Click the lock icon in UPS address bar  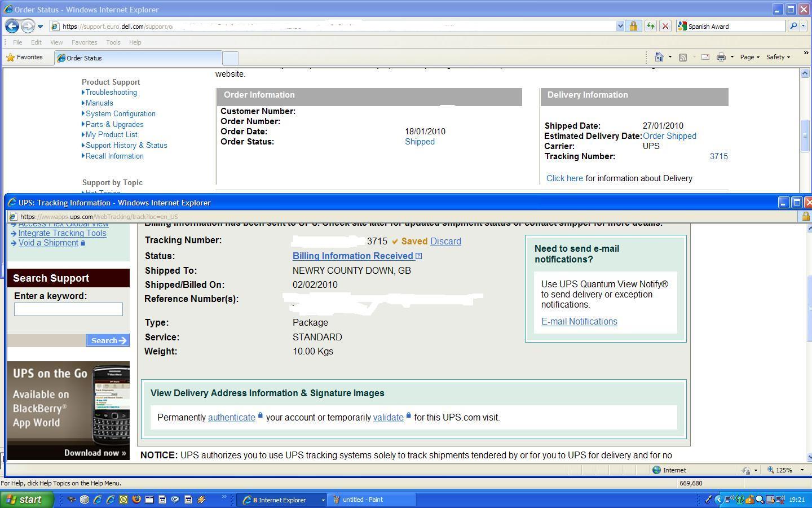(806, 216)
